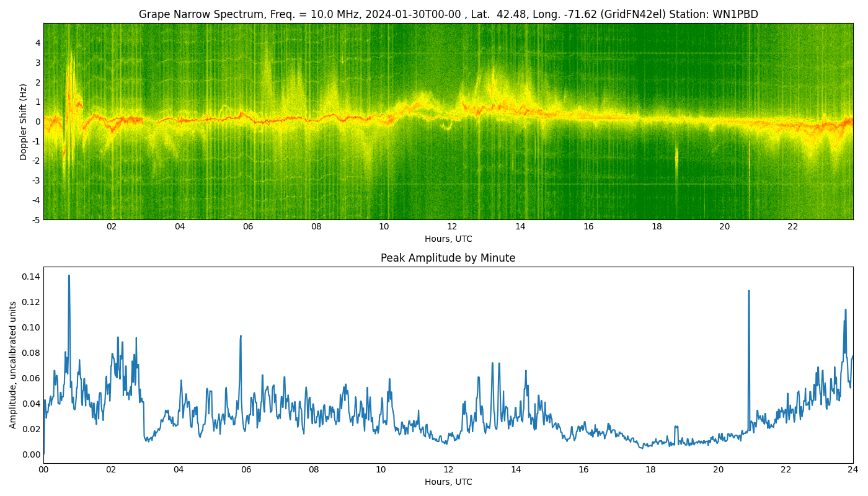Click the amplitude peak just before hour 06
The height and width of the screenshot is (496, 868).
(241, 337)
